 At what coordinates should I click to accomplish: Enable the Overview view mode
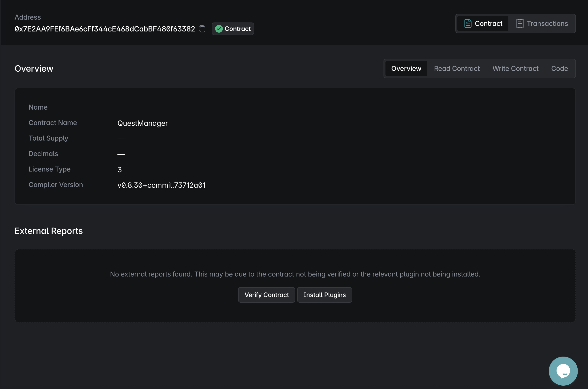pos(406,68)
